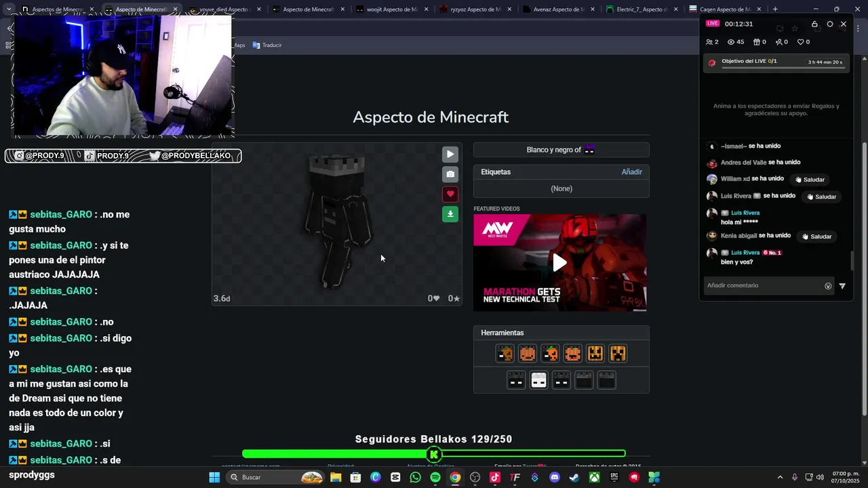Click the Añadir link next to Etiquetas

pyautogui.click(x=631, y=172)
